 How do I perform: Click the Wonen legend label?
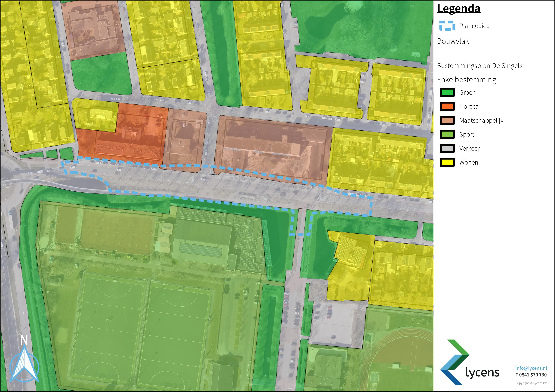tap(469, 162)
